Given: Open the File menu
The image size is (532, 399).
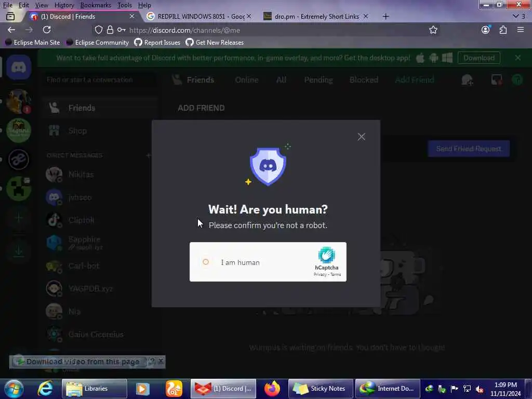Looking at the screenshot, I should (x=7, y=5).
